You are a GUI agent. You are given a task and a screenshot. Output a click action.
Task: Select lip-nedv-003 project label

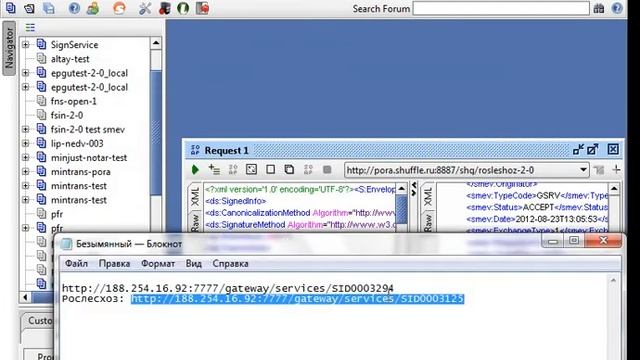[77, 143]
